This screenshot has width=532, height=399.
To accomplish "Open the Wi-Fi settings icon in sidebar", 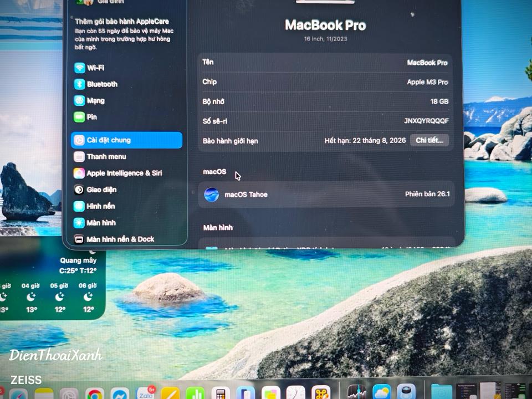I will click(x=80, y=68).
